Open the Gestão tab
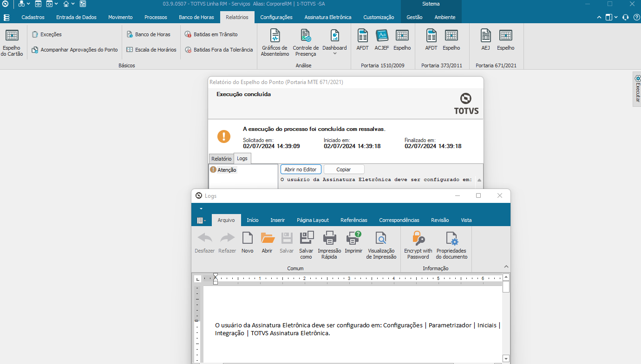The width and height of the screenshot is (641, 364). tap(414, 17)
